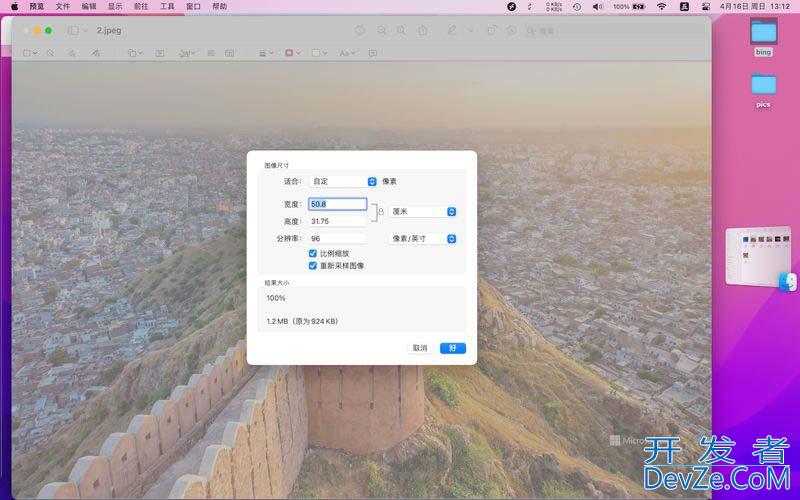This screenshot has width=800, height=500.
Task: Click the 高度 input field showing 31.75
Action: (x=337, y=221)
